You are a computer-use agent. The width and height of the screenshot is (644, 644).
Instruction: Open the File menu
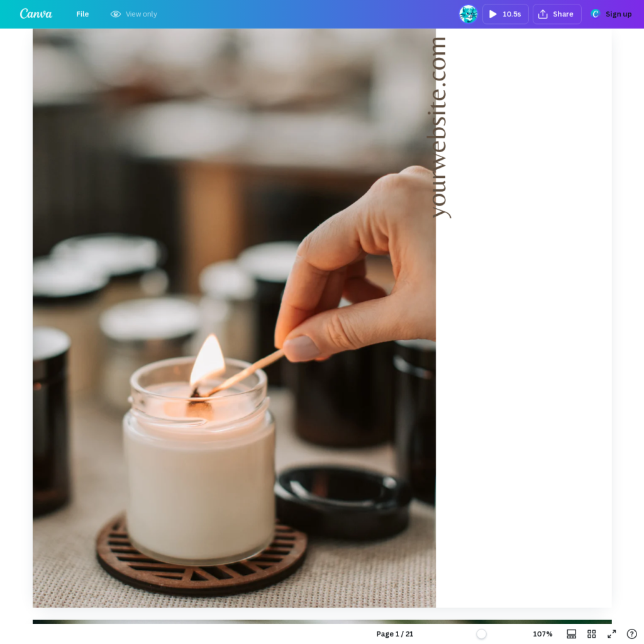tap(82, 14)
